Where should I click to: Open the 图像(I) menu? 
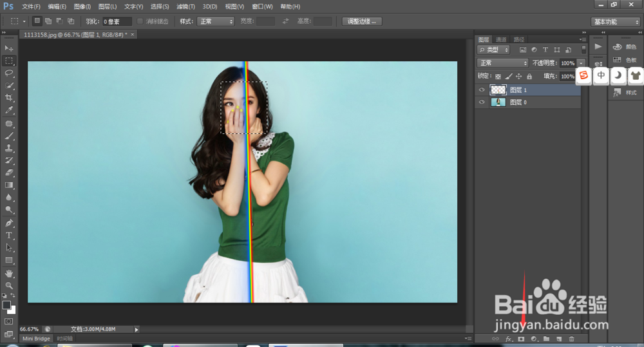point(82,6)
